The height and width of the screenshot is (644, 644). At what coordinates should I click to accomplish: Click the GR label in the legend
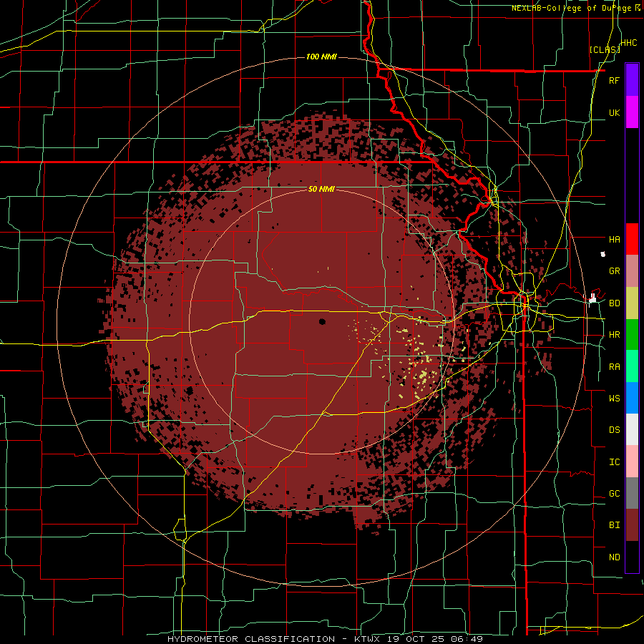tap(614, 271)
